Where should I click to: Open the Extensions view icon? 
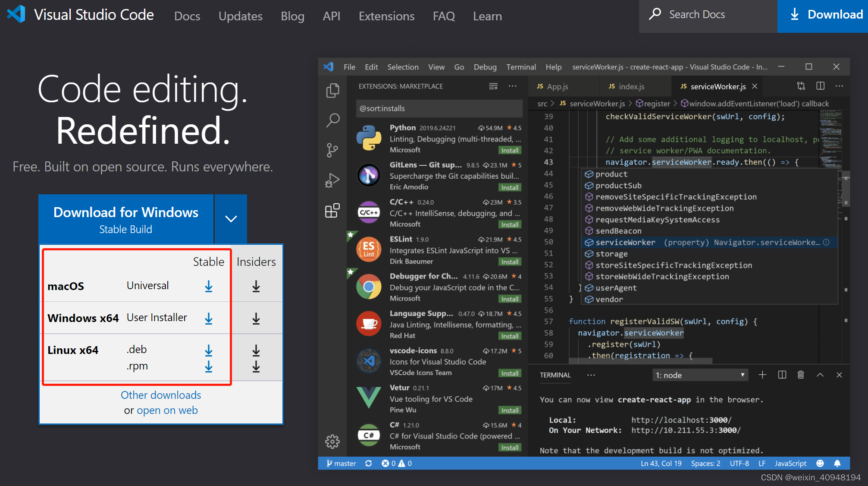(332, 211)
